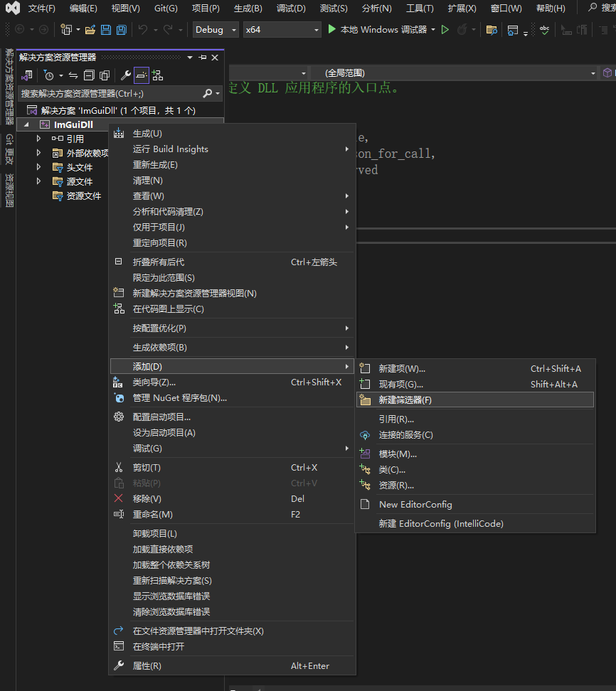This screenshot has width=616, height=691.
Task: Select 新建筛选器(F) in the submenu
Action: [x=475, y=400]
